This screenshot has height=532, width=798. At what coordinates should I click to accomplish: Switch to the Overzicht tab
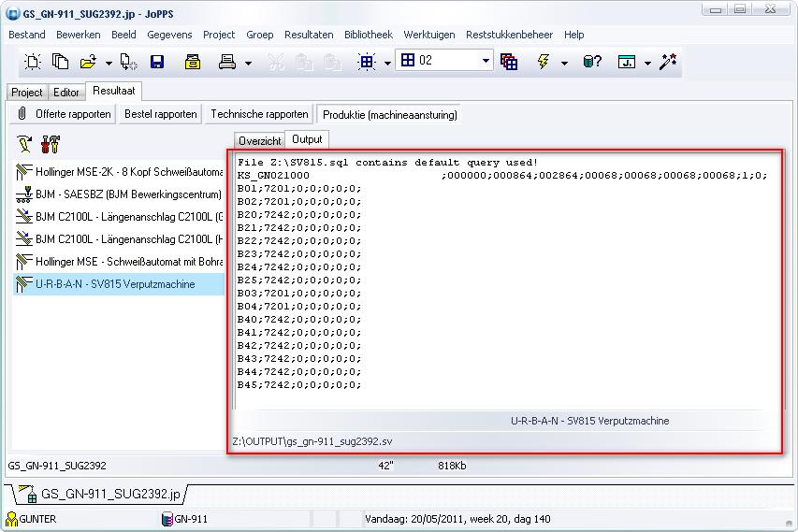click(259, 141)
